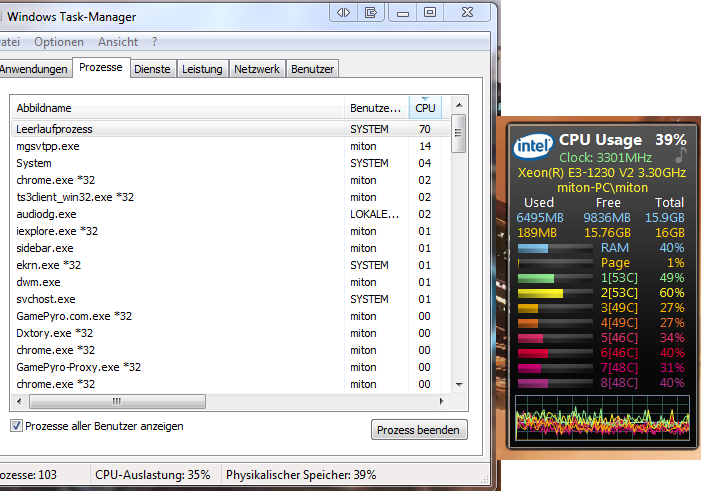This screenshot has height=491, width=701.
Task: Click the horizontal scrollbar thumb
Action: tap(117, 401)
